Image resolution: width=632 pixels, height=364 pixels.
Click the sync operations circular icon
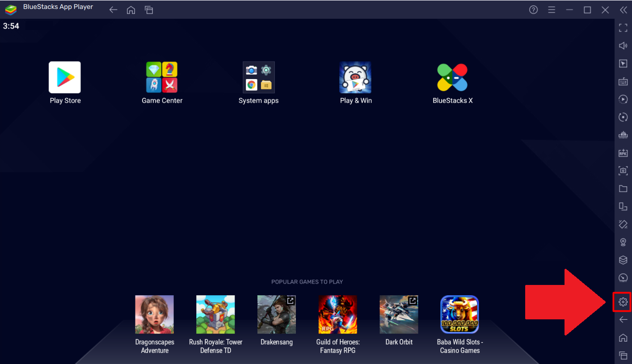pos(623,117)
